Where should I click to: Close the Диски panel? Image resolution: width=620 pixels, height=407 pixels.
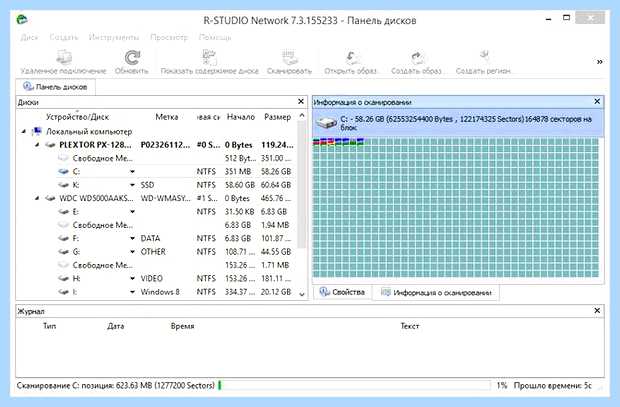click(301, 102)
